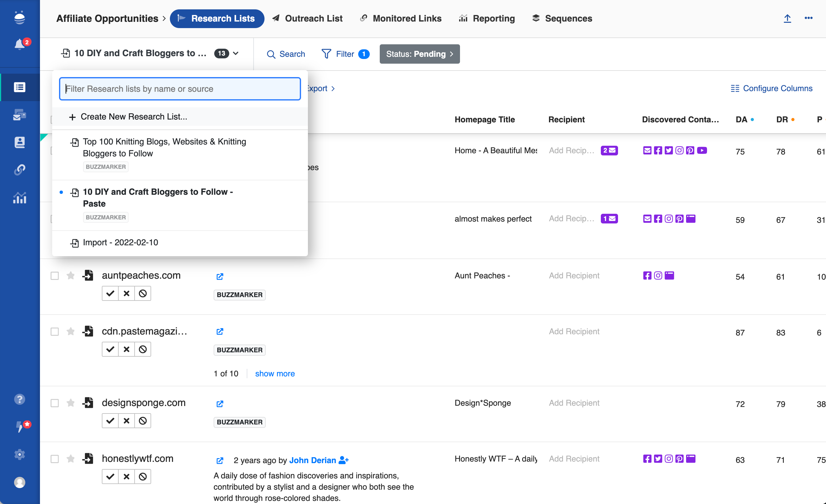Open the auntpeaches.com external link icon

coord(220,276)
